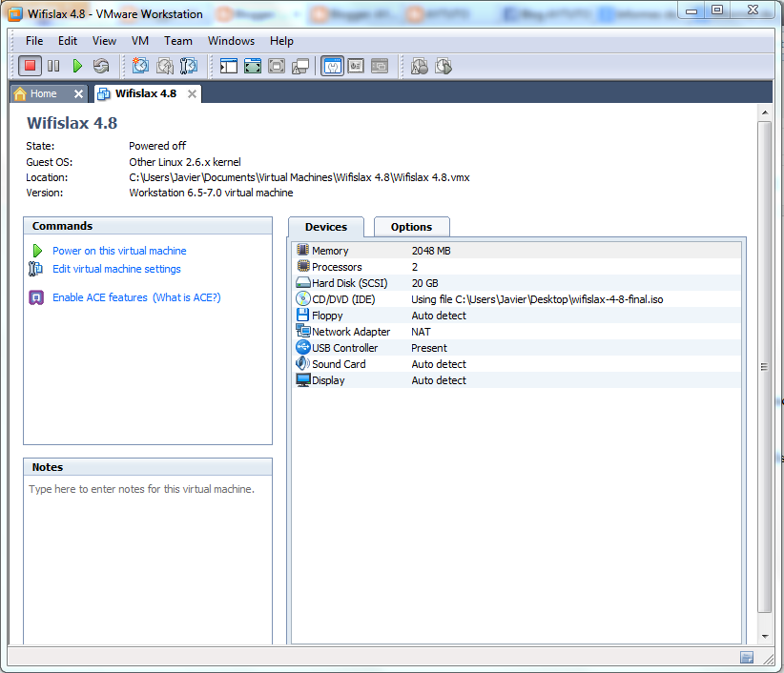Select the Wifislax 4.8 tab
784x673 pixels.
(x=146, y=94)
